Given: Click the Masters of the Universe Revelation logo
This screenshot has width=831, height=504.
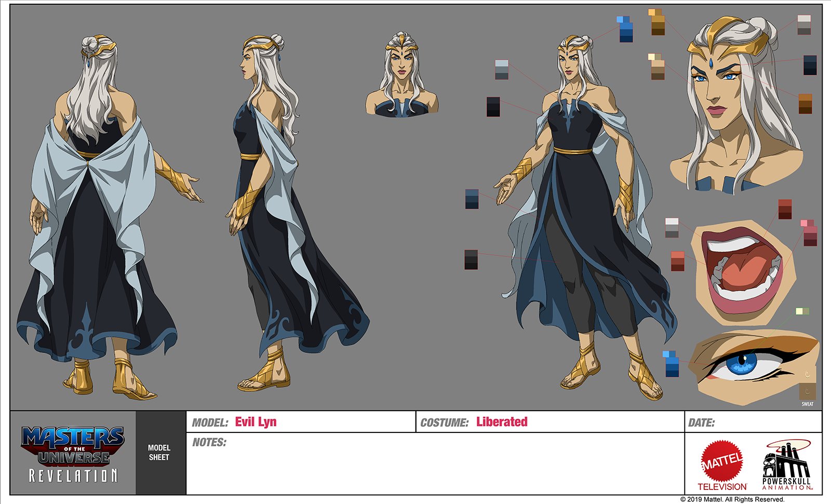Looking at the screenshot, I should tap(73, 454).
